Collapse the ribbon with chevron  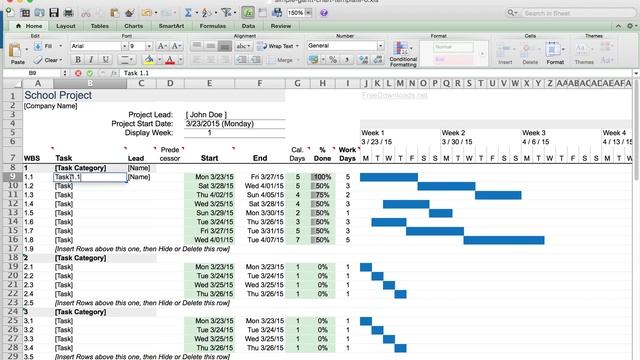(x=618, y=26)
